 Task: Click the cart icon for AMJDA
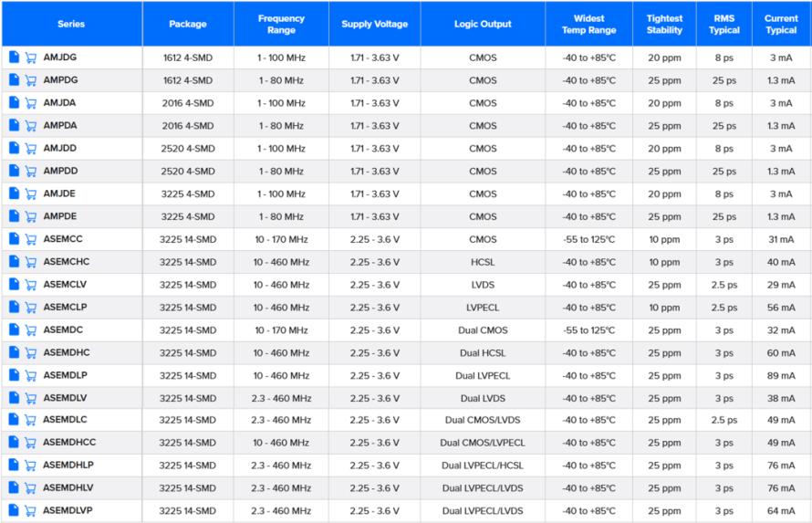point(30,103)
